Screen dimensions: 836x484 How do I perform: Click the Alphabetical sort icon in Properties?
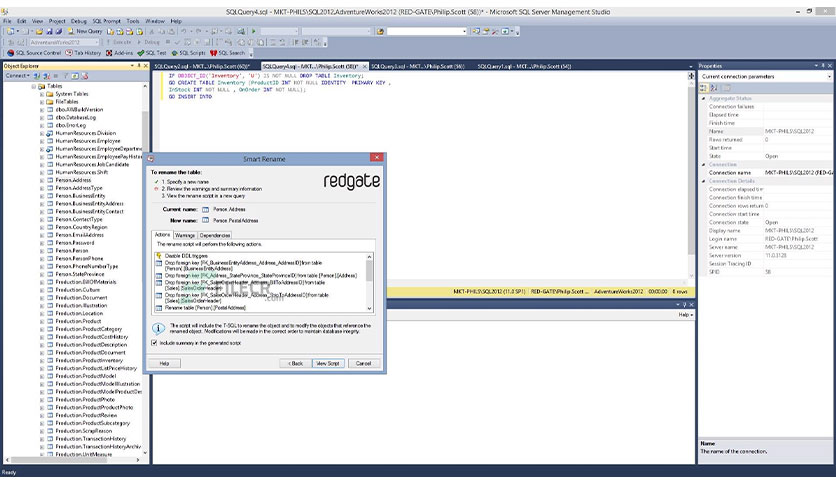714,88
